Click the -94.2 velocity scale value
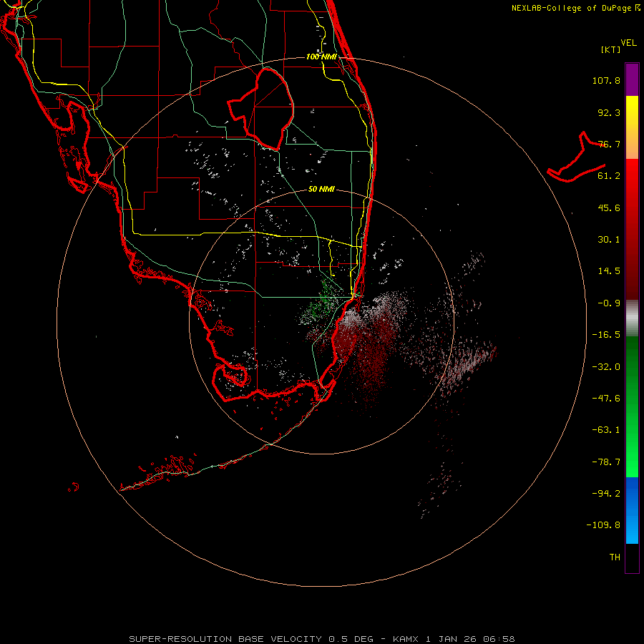This screenshot has width=644, height=644. (x=606, y=494)
